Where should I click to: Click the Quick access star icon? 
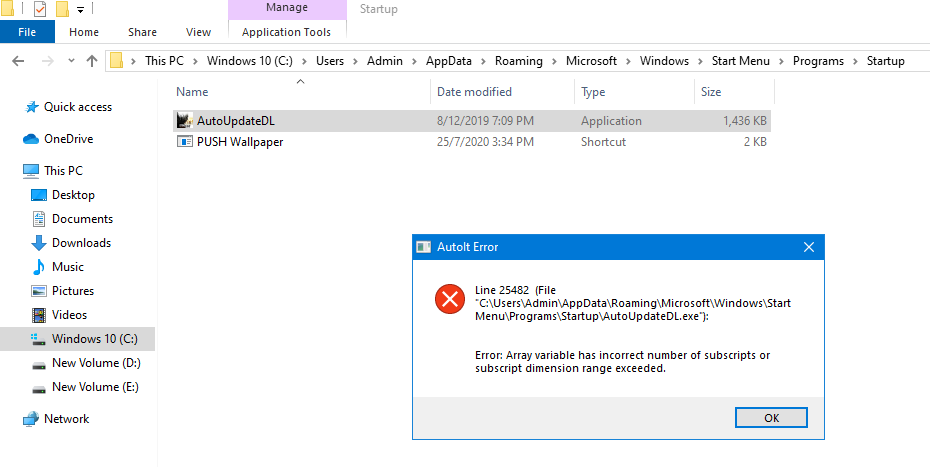coord(31,107)
